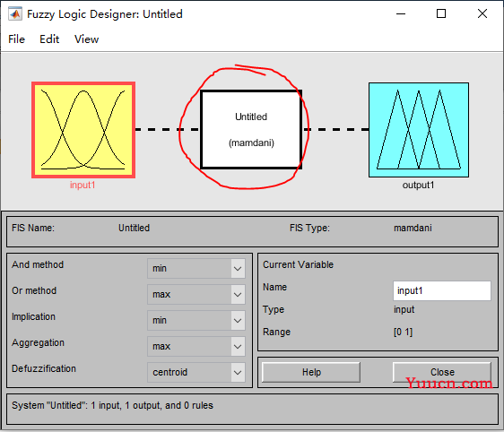
Task: Select the yellow input1 membership function box
Action: tap(83, 130)
